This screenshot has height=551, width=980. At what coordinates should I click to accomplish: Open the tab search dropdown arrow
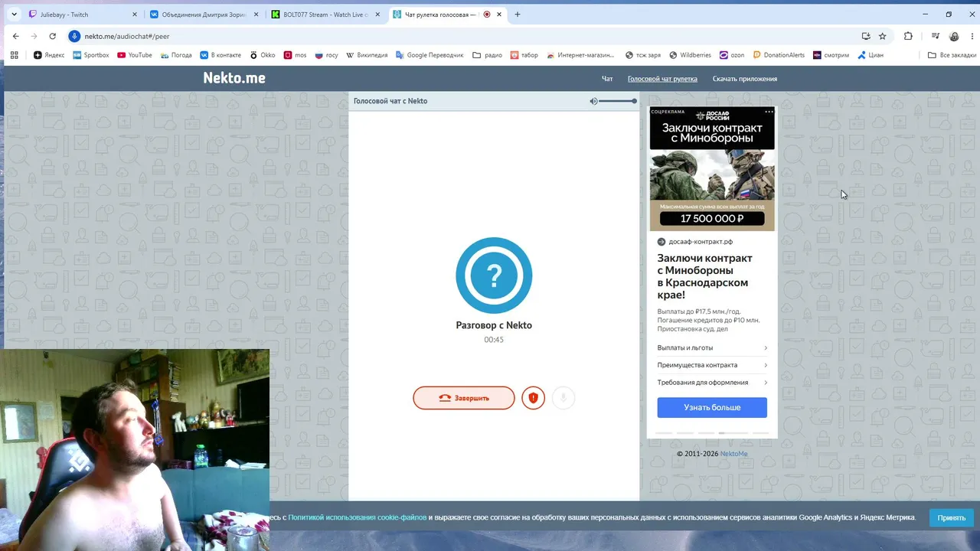pyautogui.click(x=14, y=15)
